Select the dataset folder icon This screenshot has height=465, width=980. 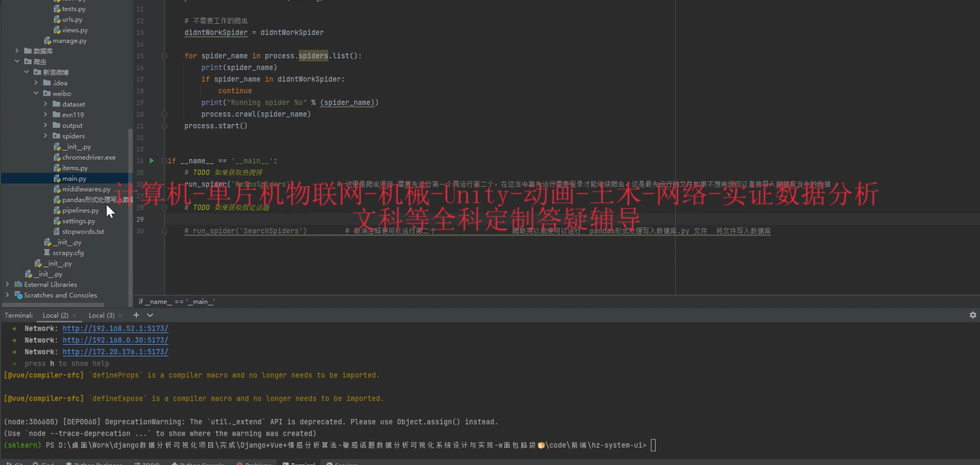tap(56, 104)
